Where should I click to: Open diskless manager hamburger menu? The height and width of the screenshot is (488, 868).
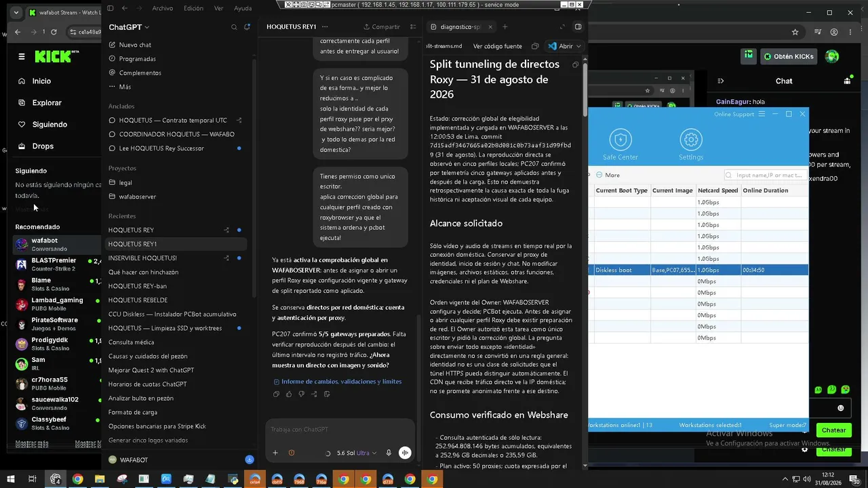pos(762,114)
